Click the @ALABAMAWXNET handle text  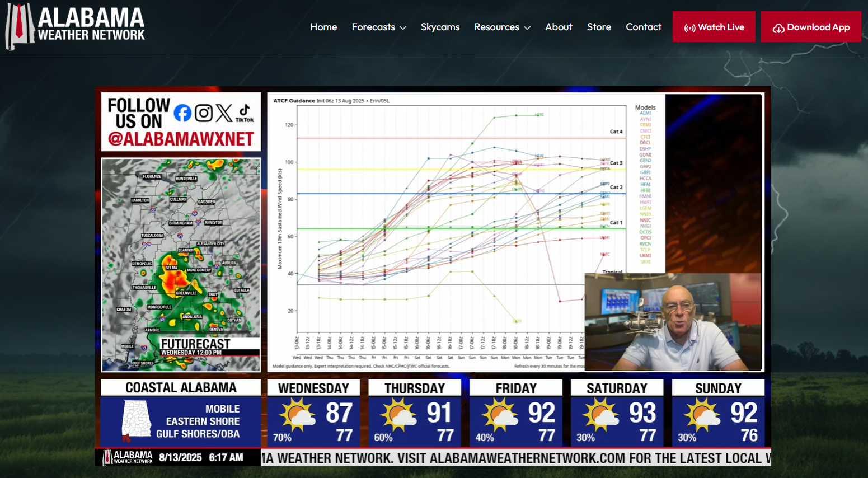click(x=181, y=139)
